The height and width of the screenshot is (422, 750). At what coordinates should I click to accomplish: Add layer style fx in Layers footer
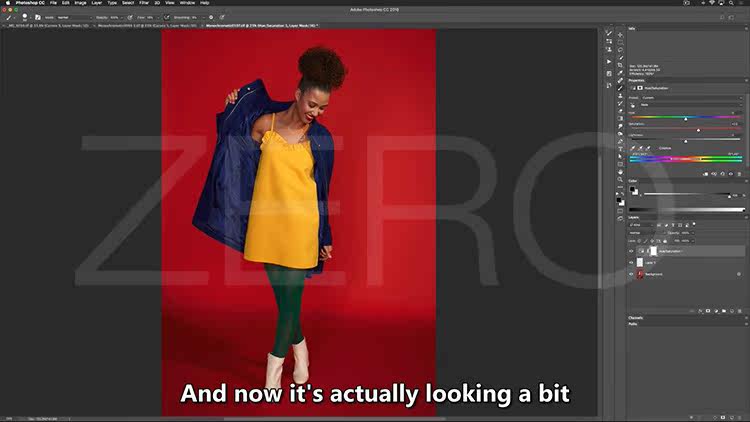700,311
